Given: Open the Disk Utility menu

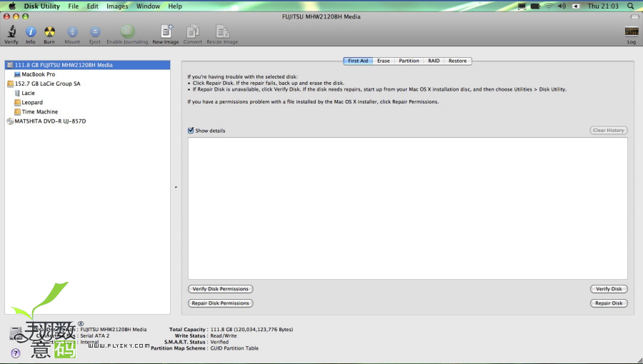Looking at the screenshot, I should pos(42,6).
